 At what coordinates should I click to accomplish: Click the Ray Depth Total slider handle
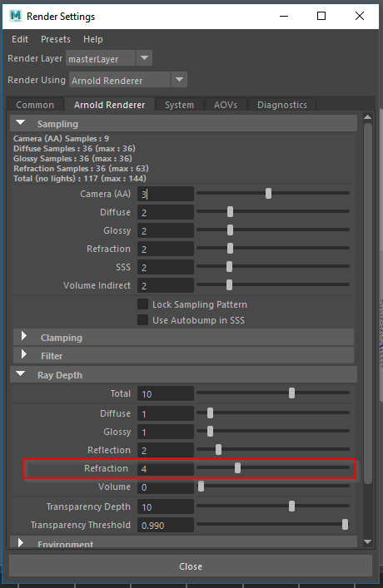coord(291,393)
